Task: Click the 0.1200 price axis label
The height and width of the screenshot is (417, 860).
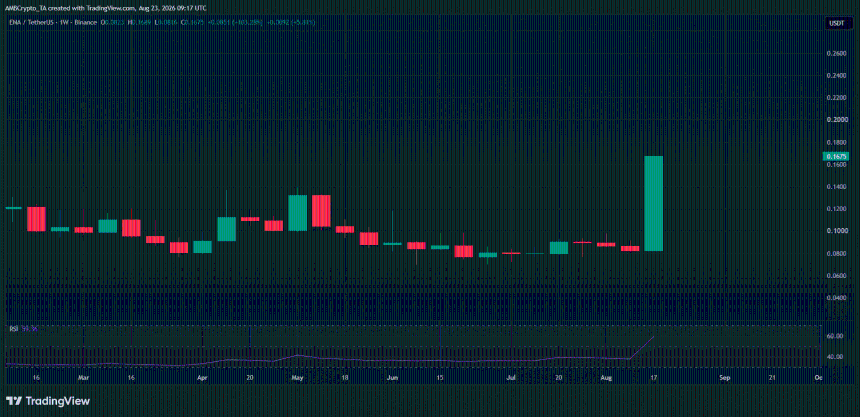Action: 836,209
